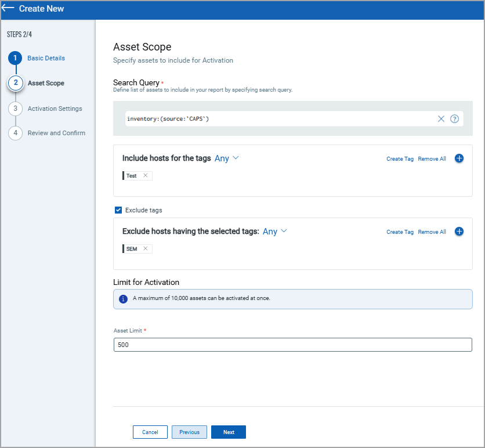The image size is (485, 448).
Task: Click the Create New header title
Action: (x=41, y=9)
